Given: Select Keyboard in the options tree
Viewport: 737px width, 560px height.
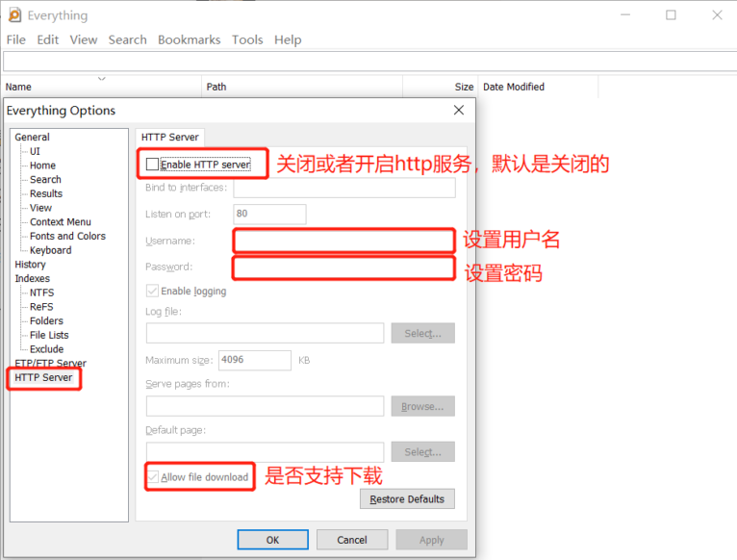Looking at the screenshot, I should [50, 250].
